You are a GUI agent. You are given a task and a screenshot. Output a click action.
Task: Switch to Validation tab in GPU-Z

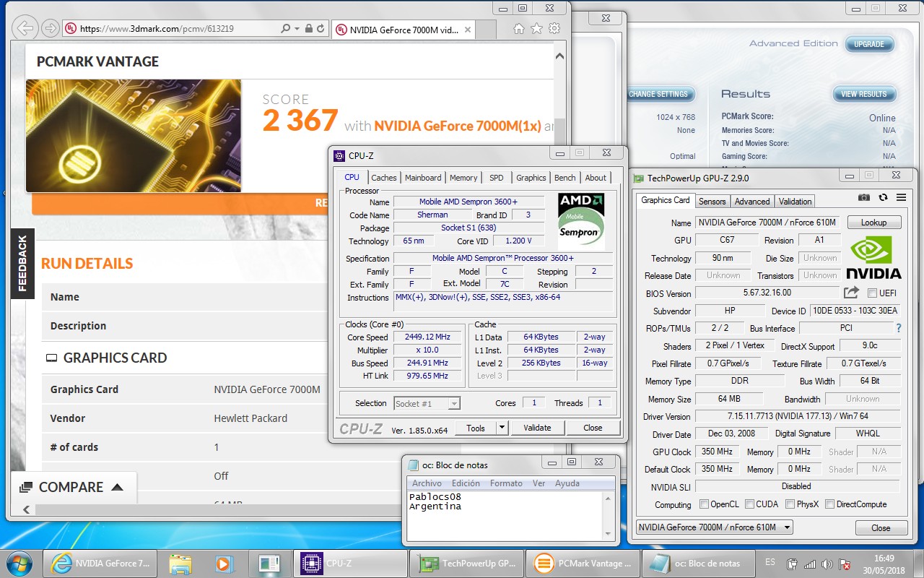point(796,202)
